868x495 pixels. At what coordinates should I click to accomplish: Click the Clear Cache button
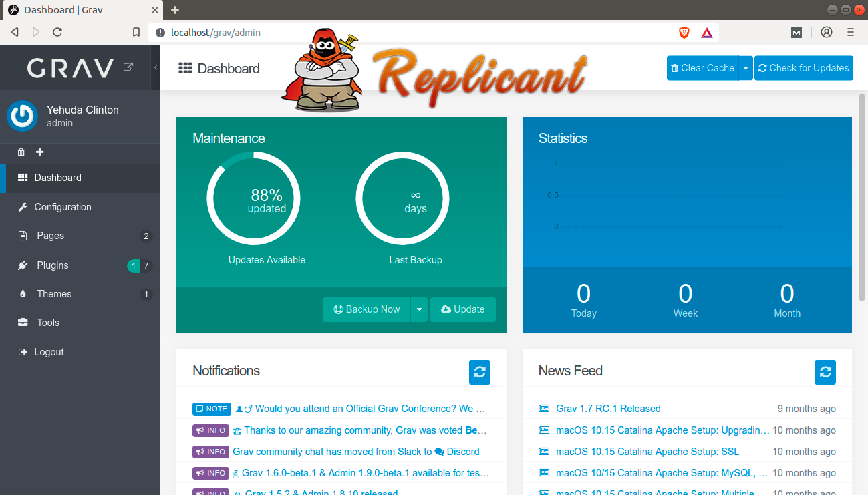point(702,68)
